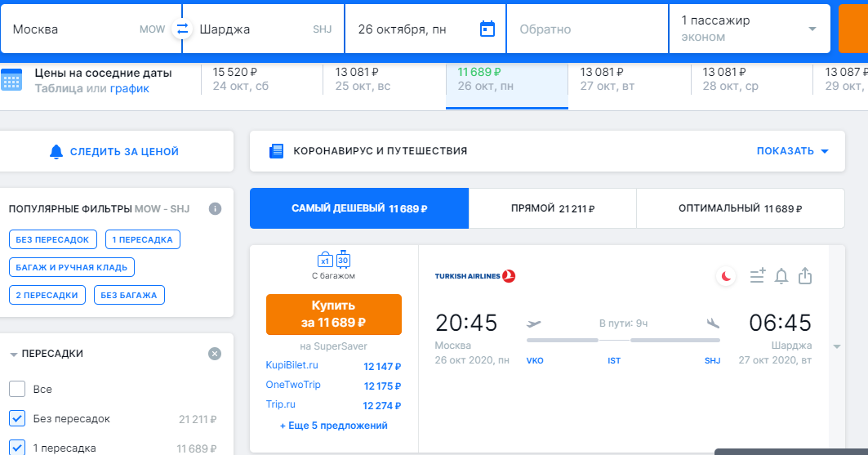Open KupiBilet.ru offer link
Viewport: 868px width, 455px height.
click(292, 365)
